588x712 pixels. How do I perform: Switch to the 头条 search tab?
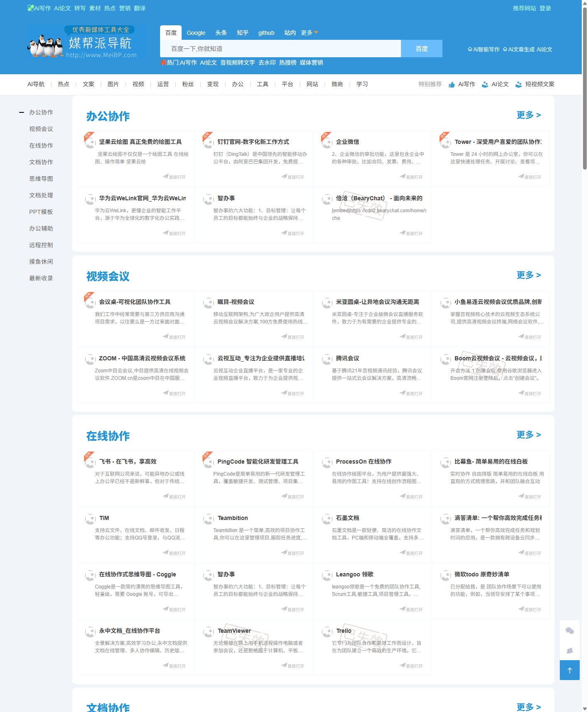[x=221, y=33]
